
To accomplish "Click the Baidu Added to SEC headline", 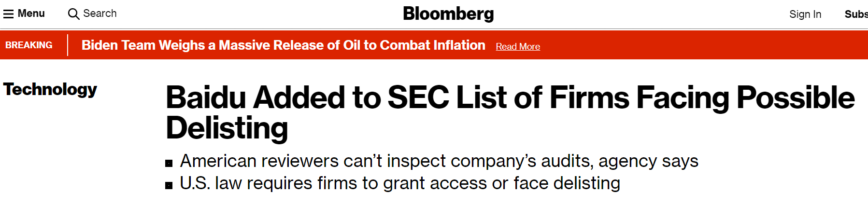I will [x=510, y=112].
